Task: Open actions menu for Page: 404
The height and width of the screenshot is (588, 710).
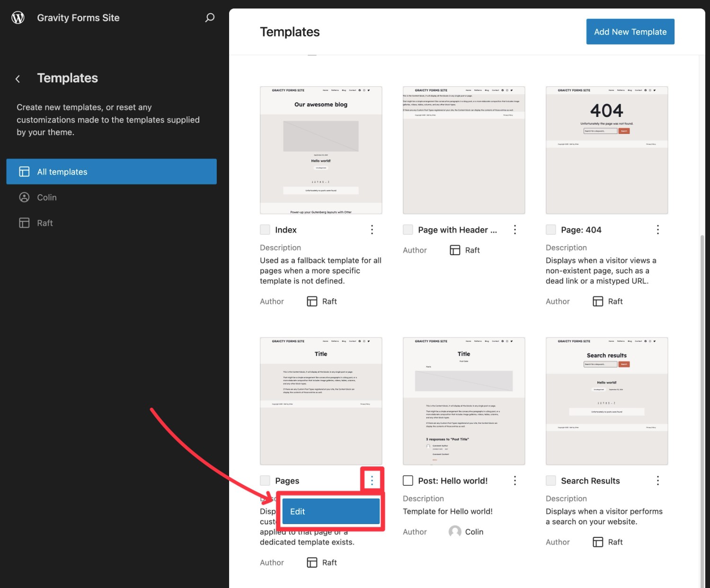Action: coord(658,230)
